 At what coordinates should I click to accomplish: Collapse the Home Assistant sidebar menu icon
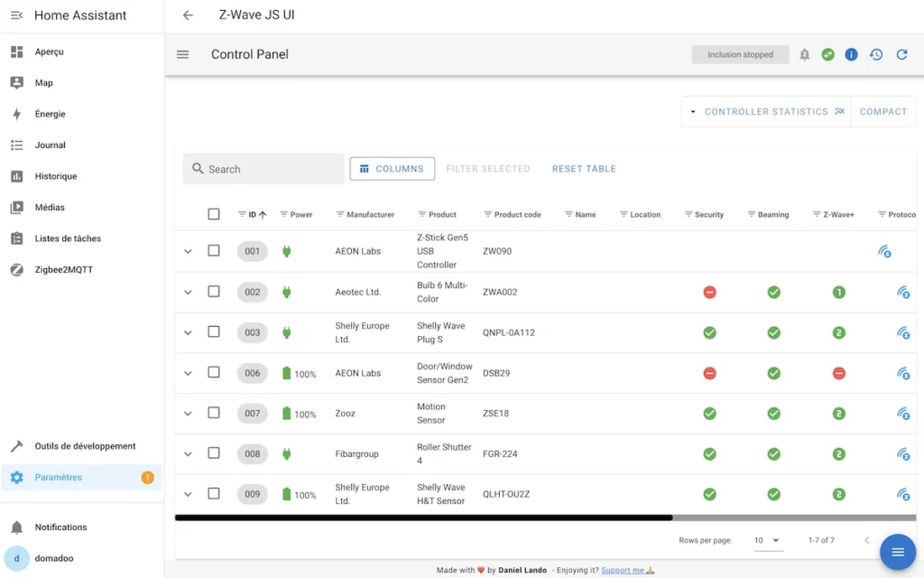pyautogui.click(x=16, y=15)
